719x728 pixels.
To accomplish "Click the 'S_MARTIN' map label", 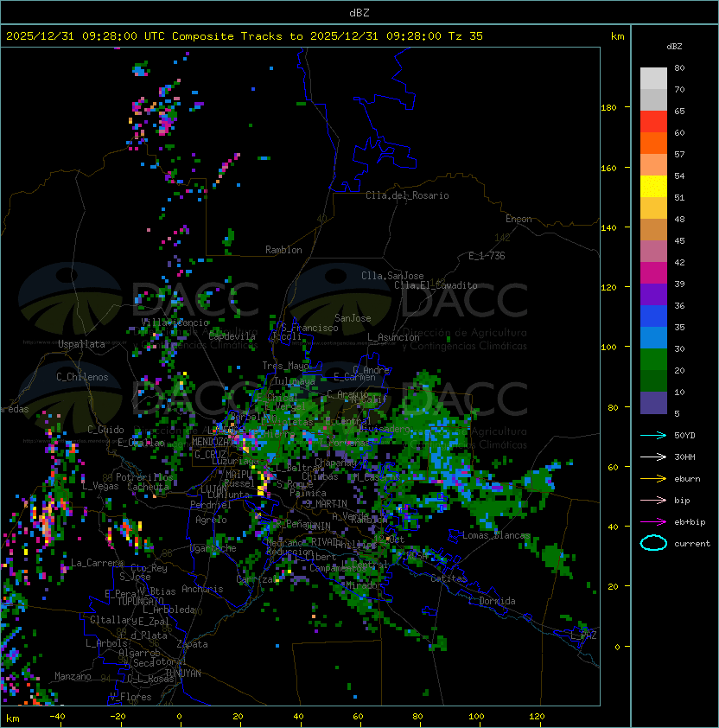I will point(326,504).
